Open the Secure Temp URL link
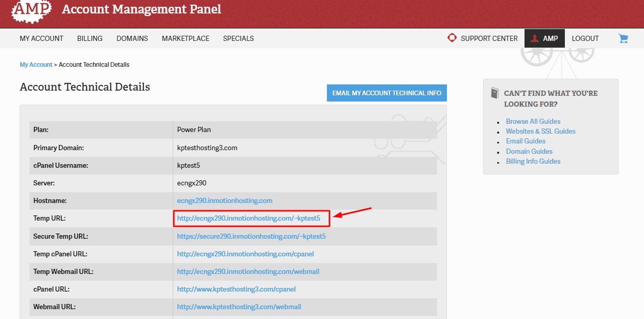 click(x=251, y=236)
